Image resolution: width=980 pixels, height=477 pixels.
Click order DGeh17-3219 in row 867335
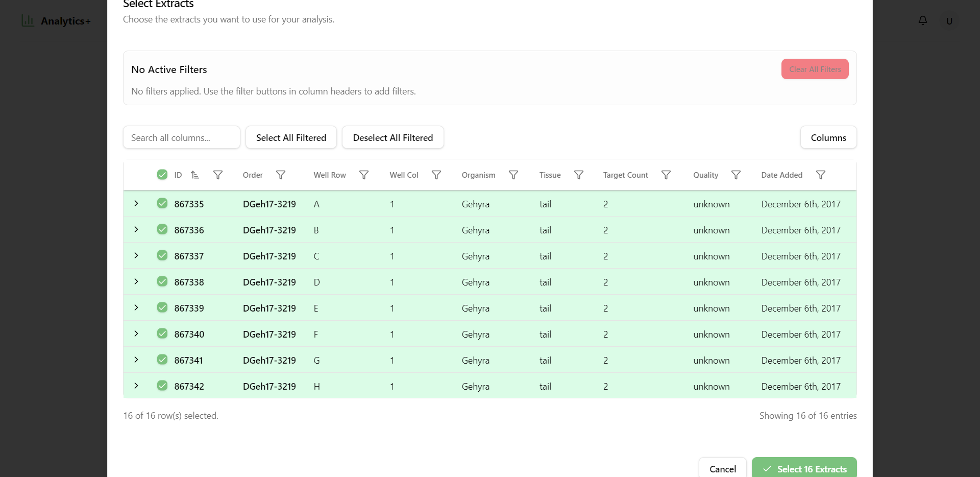coord(269,204)
